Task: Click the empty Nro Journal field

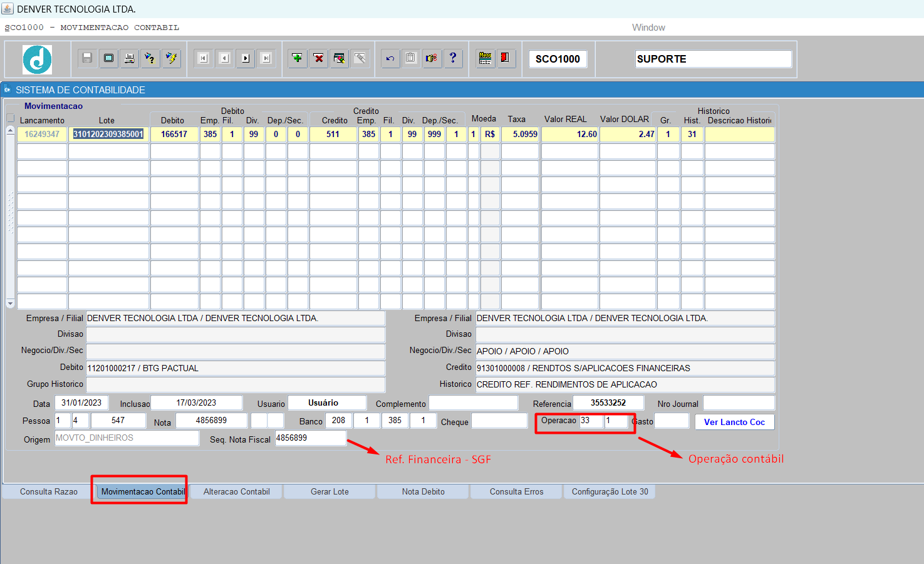Action: point(739,402)
